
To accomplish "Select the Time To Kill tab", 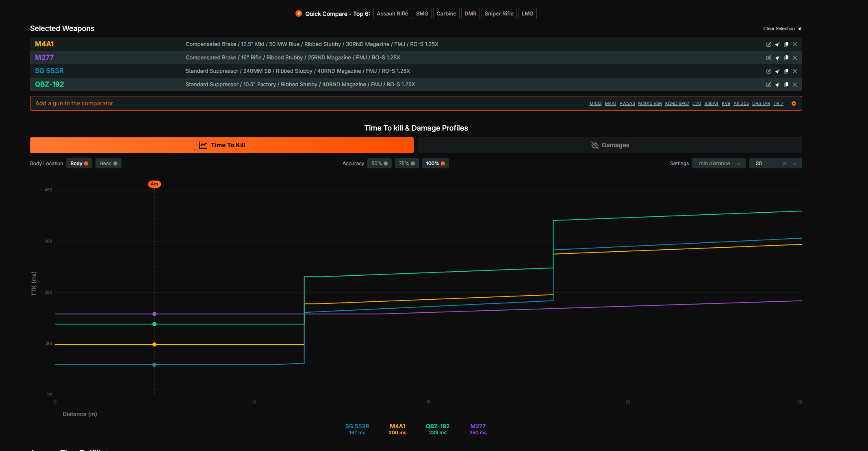I will pos(222,145).
